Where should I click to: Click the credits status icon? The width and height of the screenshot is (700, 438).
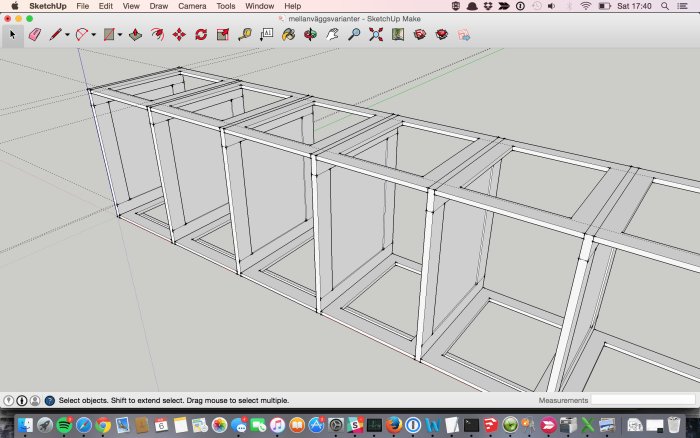[21, 400]
